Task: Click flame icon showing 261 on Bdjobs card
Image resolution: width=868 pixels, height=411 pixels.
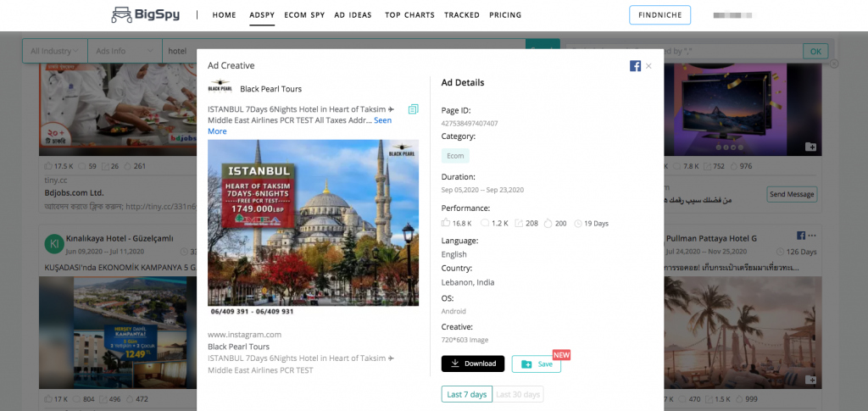Action: pyautogui.click(x=128, y=166)
